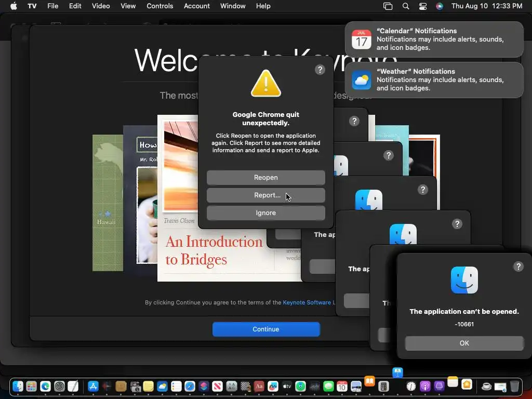Open Find My from the Dock
Viewport: 532px width, 399px height.
pos(301,386)
